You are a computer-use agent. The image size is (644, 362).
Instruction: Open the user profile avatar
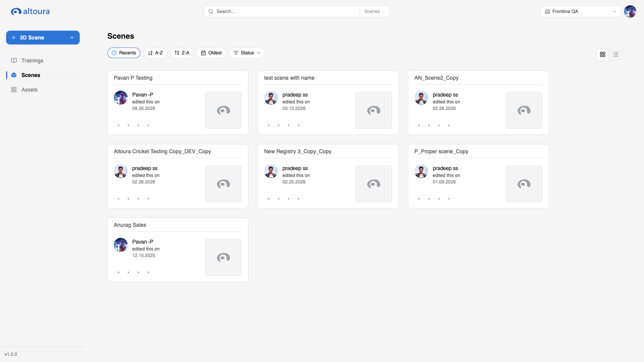click(630, 11)
